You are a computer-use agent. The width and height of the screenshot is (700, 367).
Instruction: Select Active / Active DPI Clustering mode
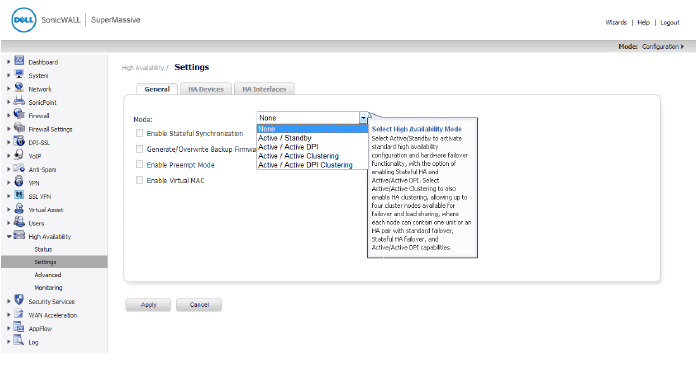312,165
